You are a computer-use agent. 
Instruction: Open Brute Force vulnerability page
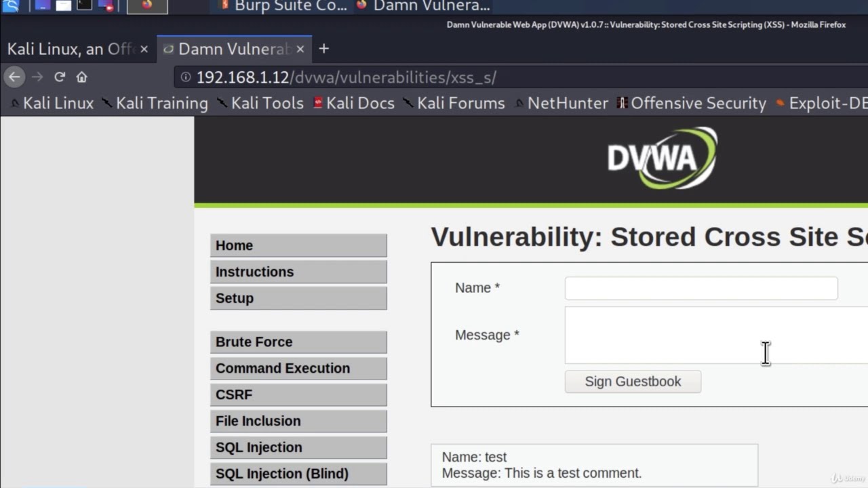[298, 342]
